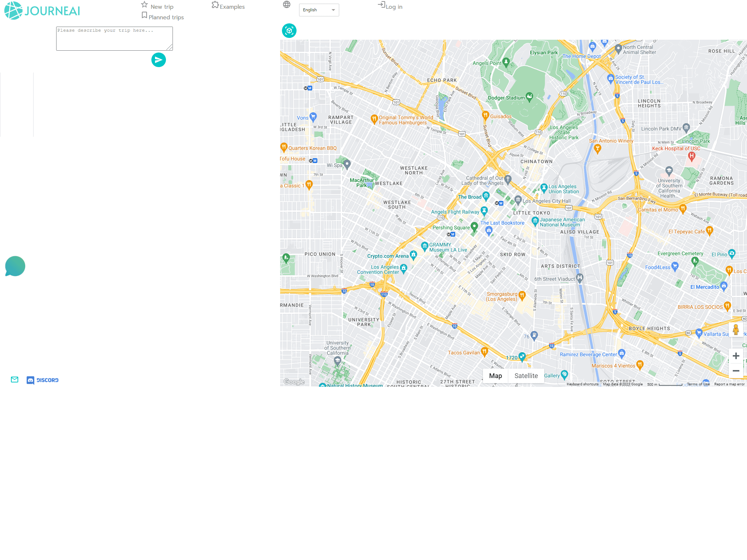The width and height of the screenshot is (747, 560).
Task: Click the teal send arrow button
Action: point(159,60)
